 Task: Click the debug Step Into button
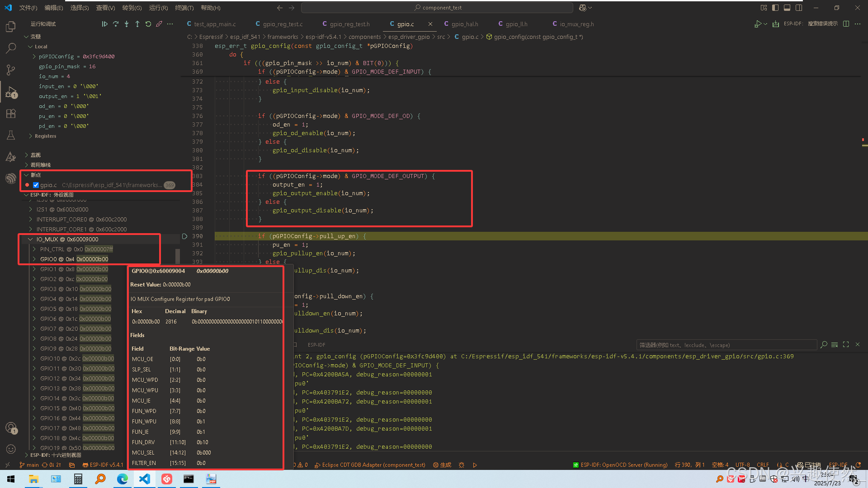click(x=127, y=24)
